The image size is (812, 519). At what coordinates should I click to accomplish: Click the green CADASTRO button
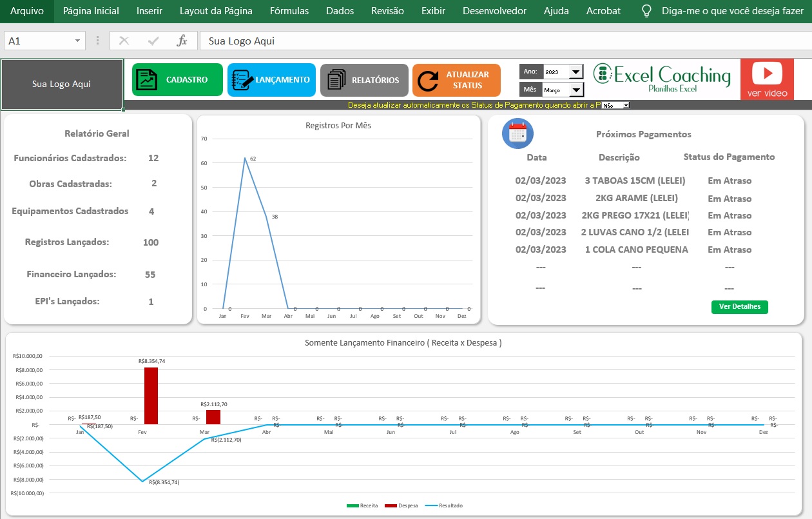177,80
